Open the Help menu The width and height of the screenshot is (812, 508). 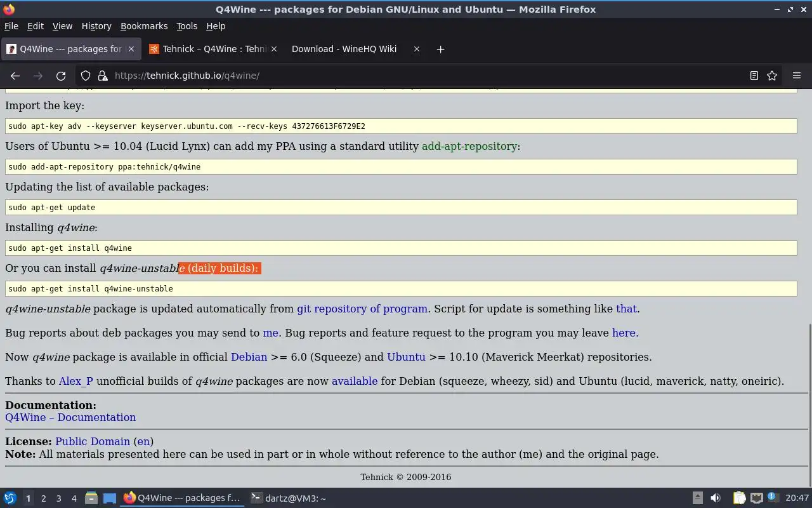216,26
